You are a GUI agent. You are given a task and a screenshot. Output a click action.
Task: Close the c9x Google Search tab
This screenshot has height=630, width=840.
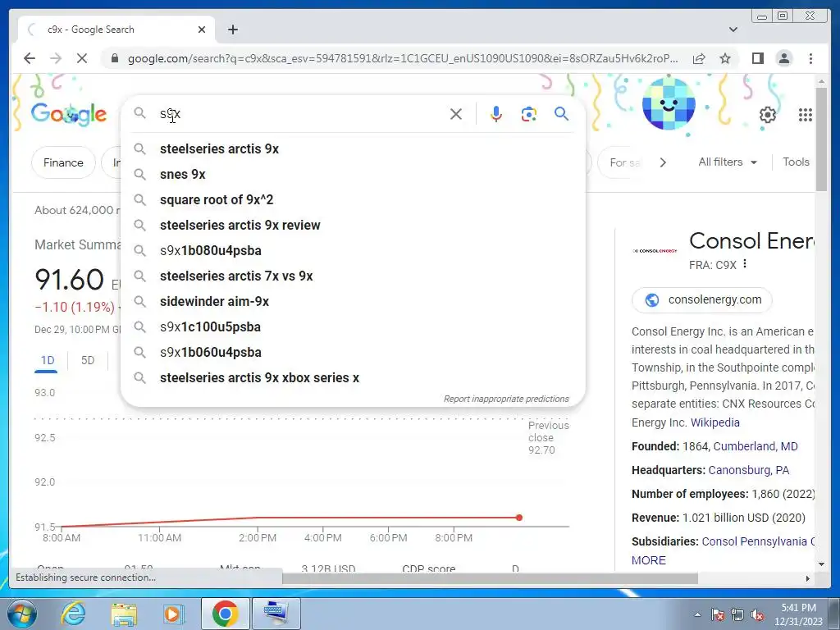202,30
